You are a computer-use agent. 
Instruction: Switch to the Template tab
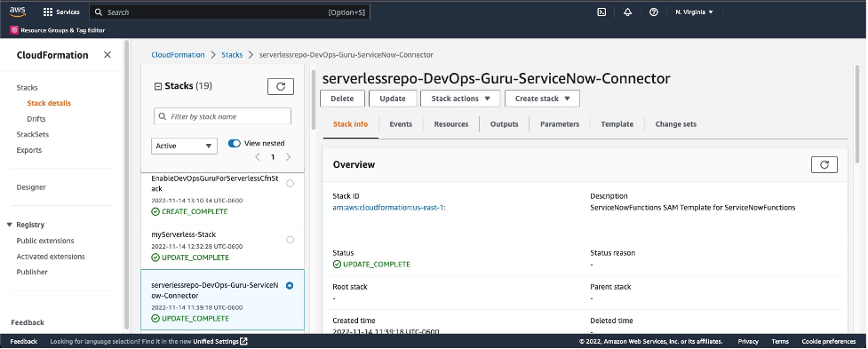(617, 124)
